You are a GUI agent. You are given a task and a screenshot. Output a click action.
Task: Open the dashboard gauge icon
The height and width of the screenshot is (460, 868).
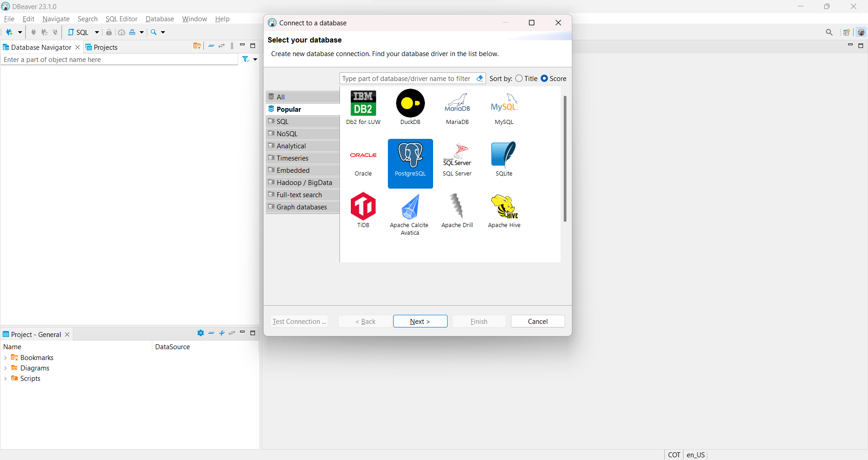[122, 32]
